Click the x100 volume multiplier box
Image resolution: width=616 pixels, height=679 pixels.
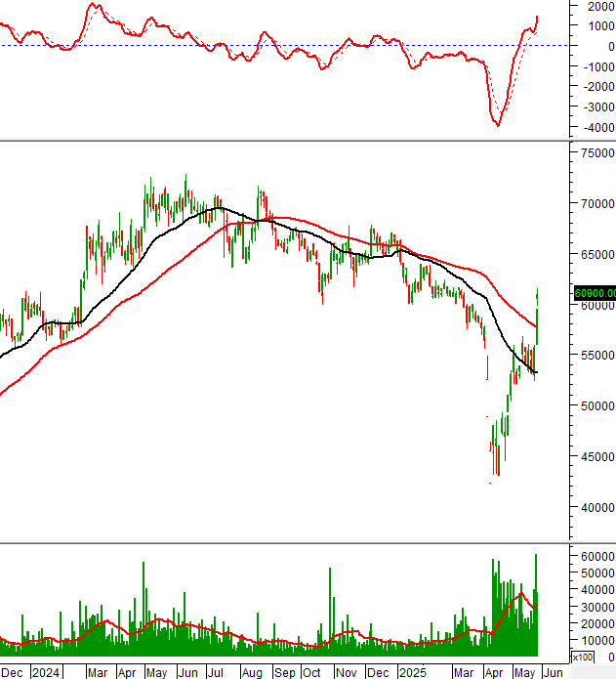(582, 657)
